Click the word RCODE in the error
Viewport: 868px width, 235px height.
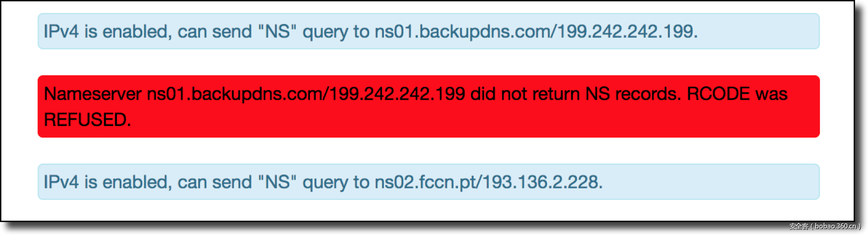pos(718,94)
